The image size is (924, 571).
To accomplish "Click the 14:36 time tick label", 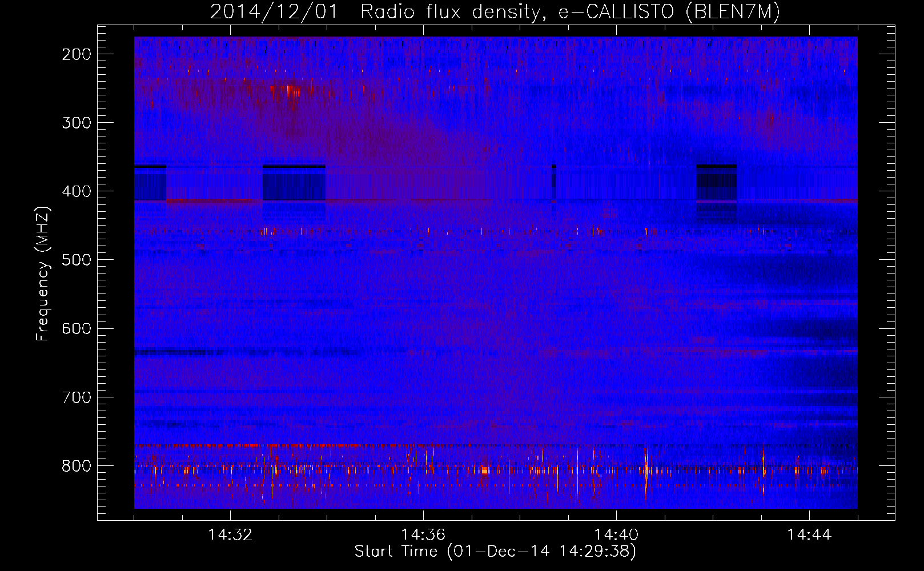I will tap(423, 535).
